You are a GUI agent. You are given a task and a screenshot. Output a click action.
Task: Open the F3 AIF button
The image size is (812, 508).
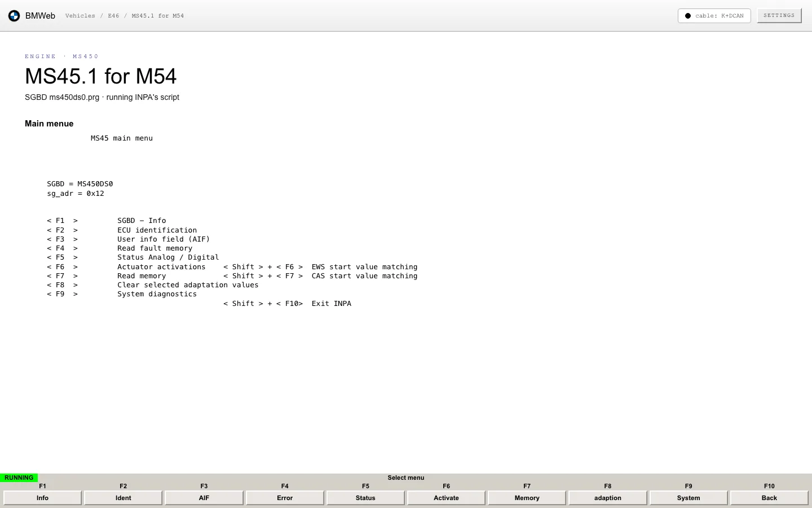(x=204, y=498)
